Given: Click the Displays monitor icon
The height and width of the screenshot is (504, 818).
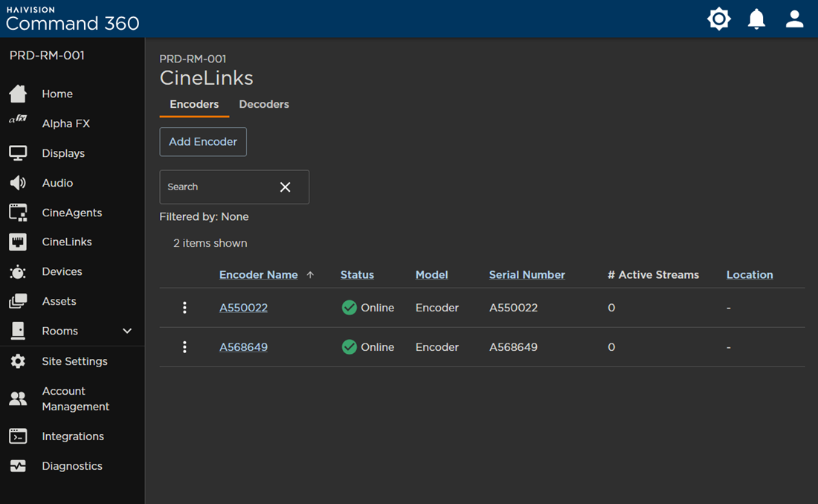Looking at the screenshot, I should coord(18,153).
